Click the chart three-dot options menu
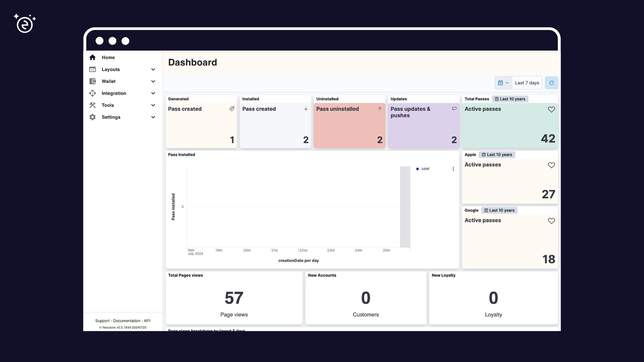644x362 pixels. pos(453,169)
